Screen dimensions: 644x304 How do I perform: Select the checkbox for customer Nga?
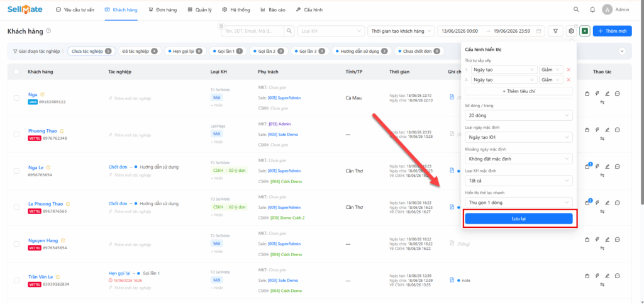16,98
